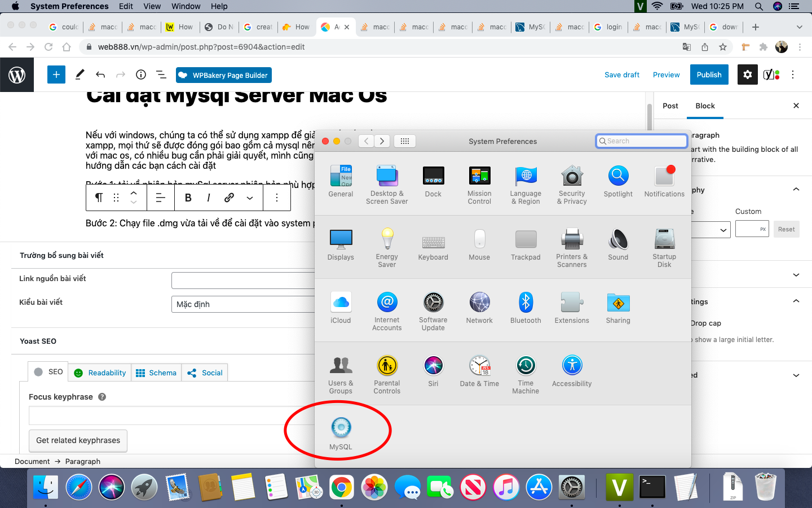Open Accessibility preferences
The height and width of the screenshot is (508, 812).
pyautogui.click(x=572, y=371)
